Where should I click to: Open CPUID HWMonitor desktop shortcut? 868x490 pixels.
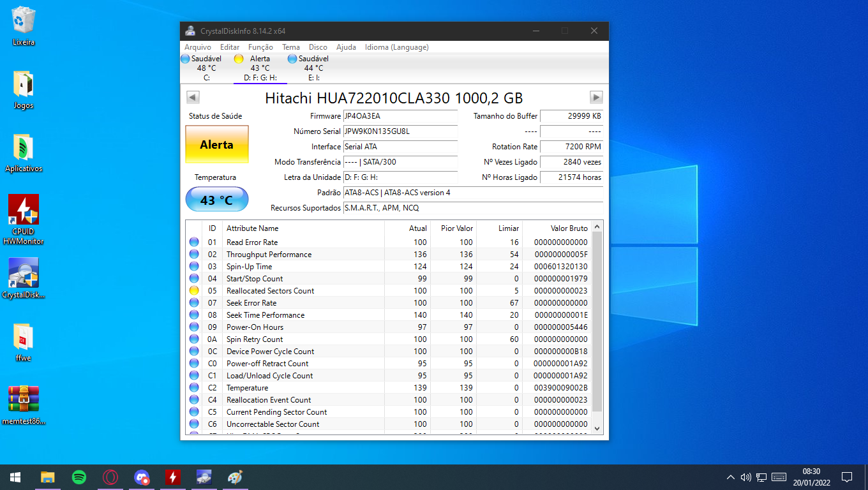[x=24, y=220]
